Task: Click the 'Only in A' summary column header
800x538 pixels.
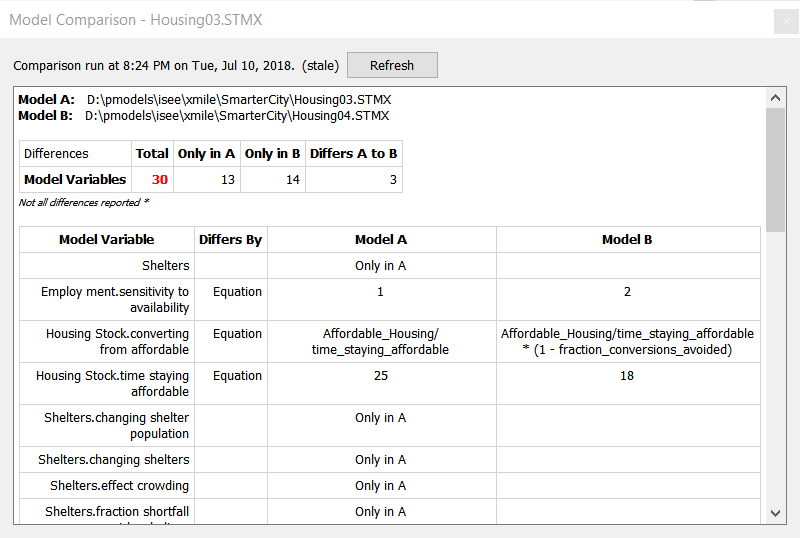Action: point(207,154)
